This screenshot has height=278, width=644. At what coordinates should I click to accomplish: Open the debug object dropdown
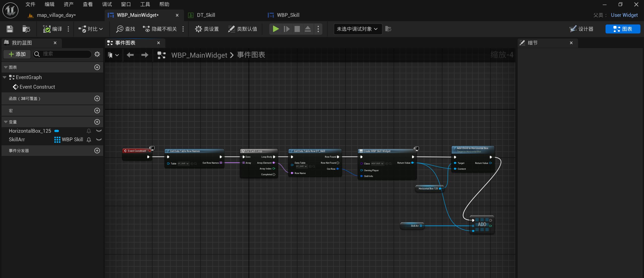pyautogui.click(x=357, y=29)
